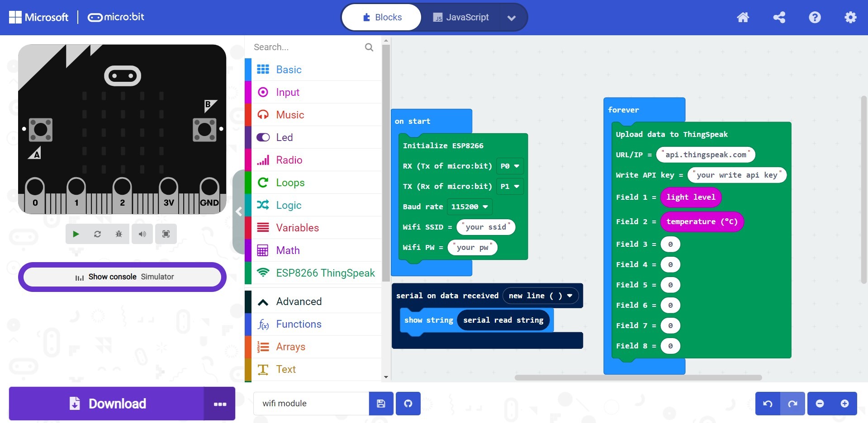Select the 'temperature (°C)' block
Screen dimensions: 868x423
click(x=702, y=221)
